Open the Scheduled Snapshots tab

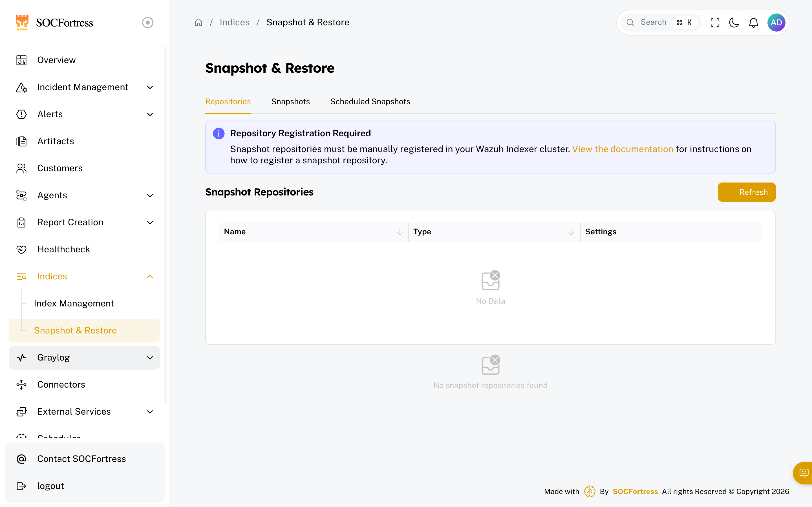[x=370, y=102]
